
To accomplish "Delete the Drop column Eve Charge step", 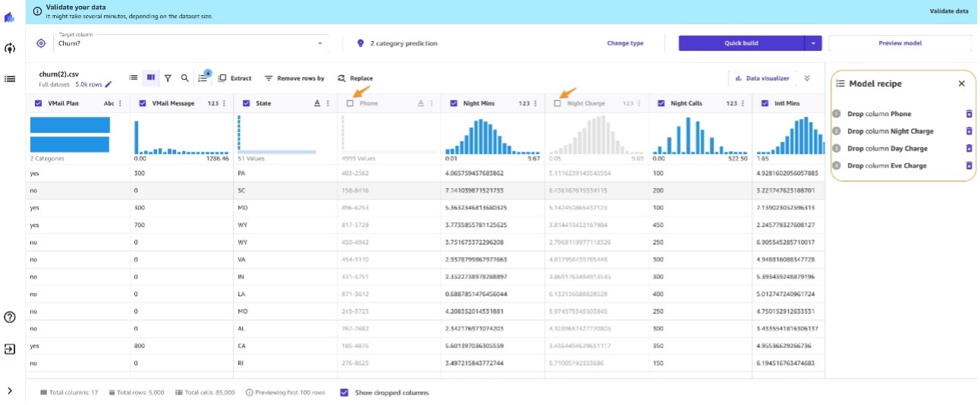I will click(968, 165).
